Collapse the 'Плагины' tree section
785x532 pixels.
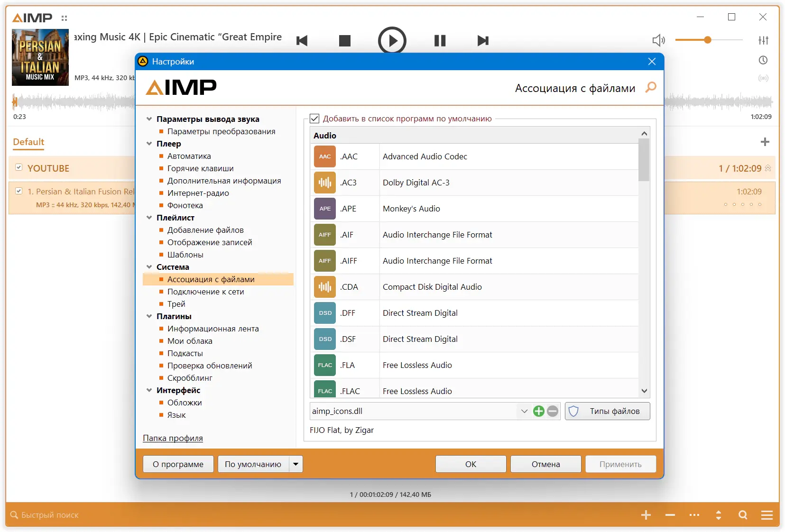[x=149, y=316]
